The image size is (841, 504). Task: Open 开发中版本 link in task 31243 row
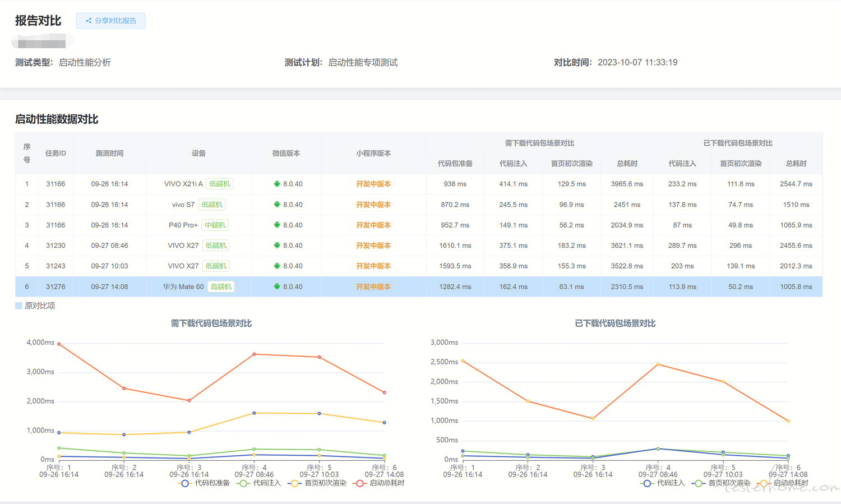[x=373, y=266]
